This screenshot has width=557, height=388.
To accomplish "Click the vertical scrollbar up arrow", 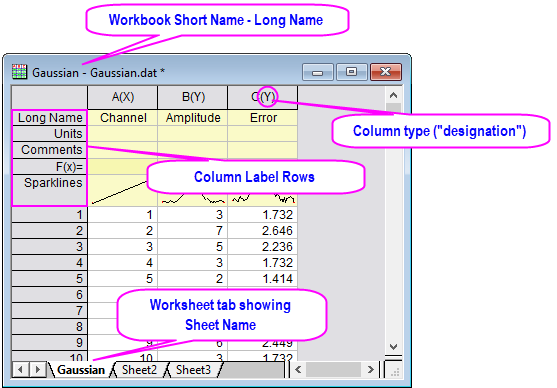I will pos(393,95).
